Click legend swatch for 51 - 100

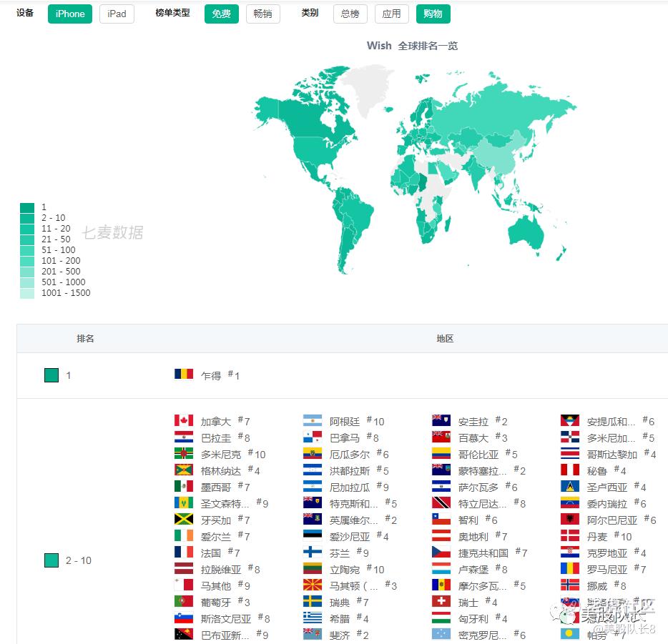tap(27, 250)
